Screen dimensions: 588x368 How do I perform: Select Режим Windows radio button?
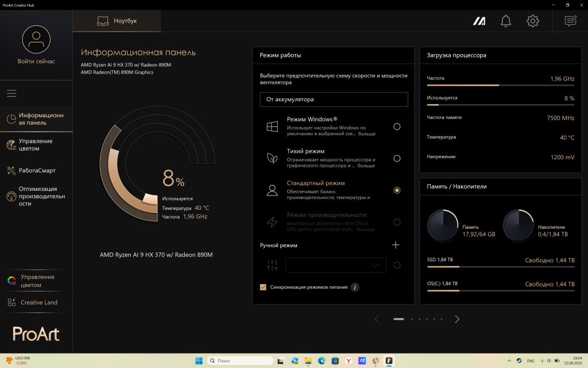tap(397, 126)
